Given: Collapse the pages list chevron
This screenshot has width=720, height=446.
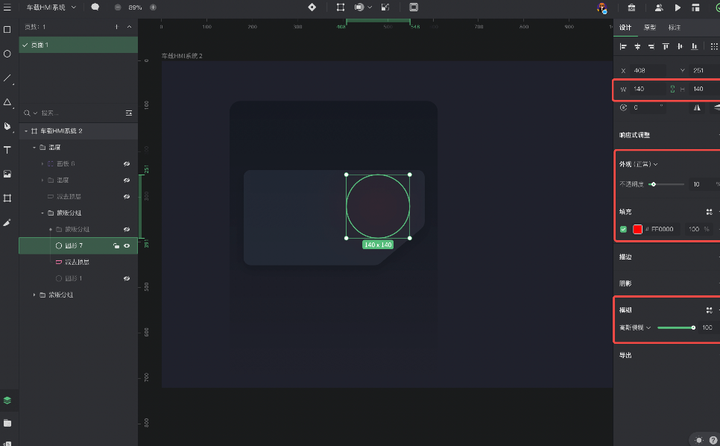Looking at the screenshot, I should pyautogui.click(x=129, y=27).
